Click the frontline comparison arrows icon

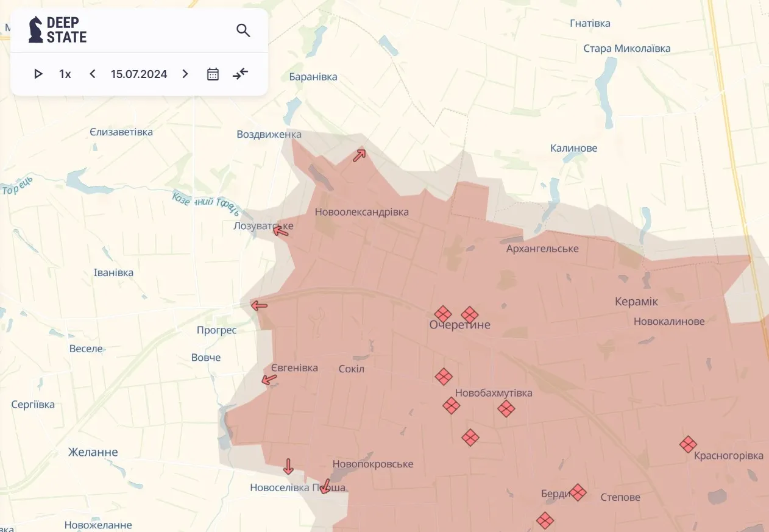(x=239, y=74)
